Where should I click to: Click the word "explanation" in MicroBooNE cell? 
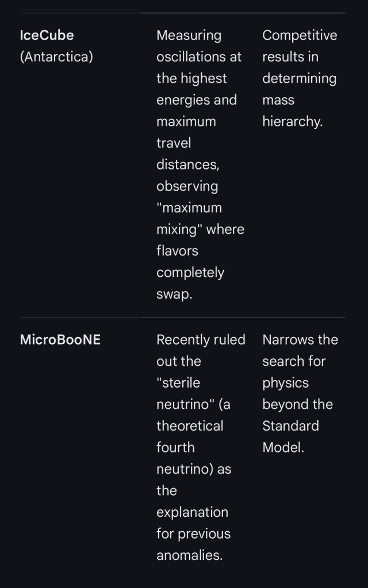pos(192,512)
